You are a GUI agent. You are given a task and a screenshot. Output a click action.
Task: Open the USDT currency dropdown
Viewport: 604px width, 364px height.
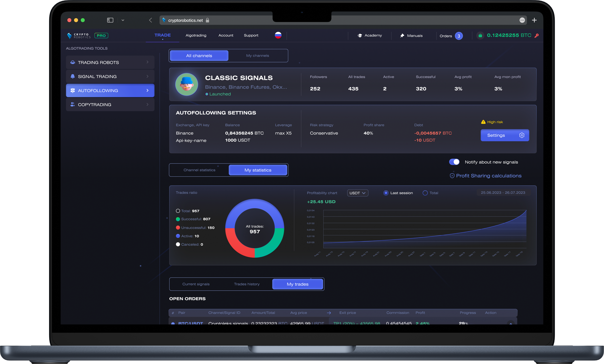tap(357, 193)
